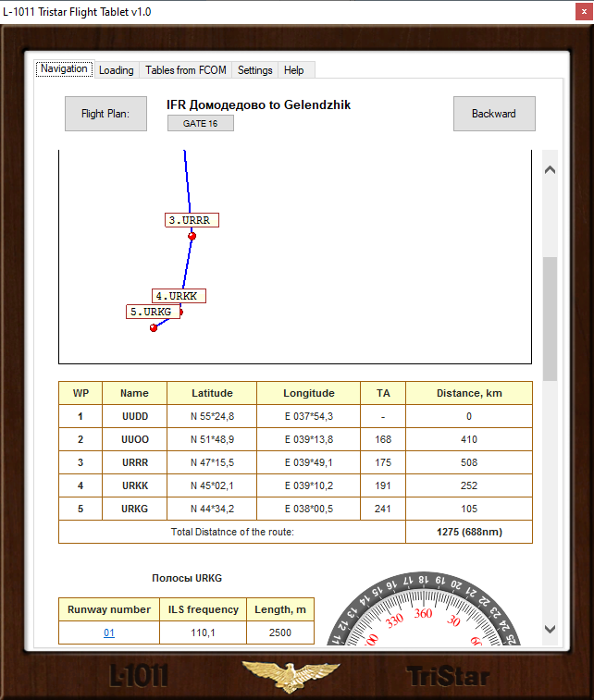This screenshot has height=700, width=594.
Task: Click longitude E 037*54,3
Action: 309,416
